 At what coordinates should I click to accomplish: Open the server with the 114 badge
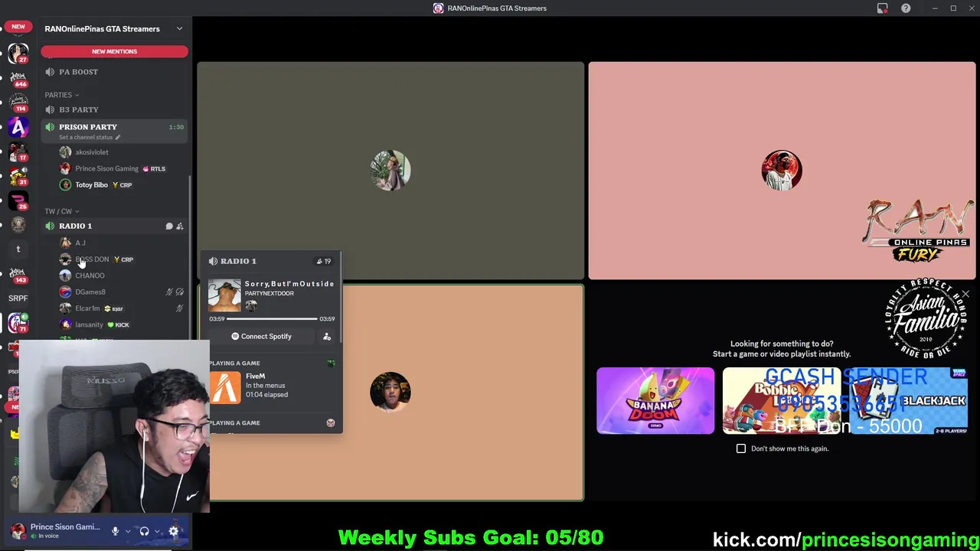click(18, 103)
